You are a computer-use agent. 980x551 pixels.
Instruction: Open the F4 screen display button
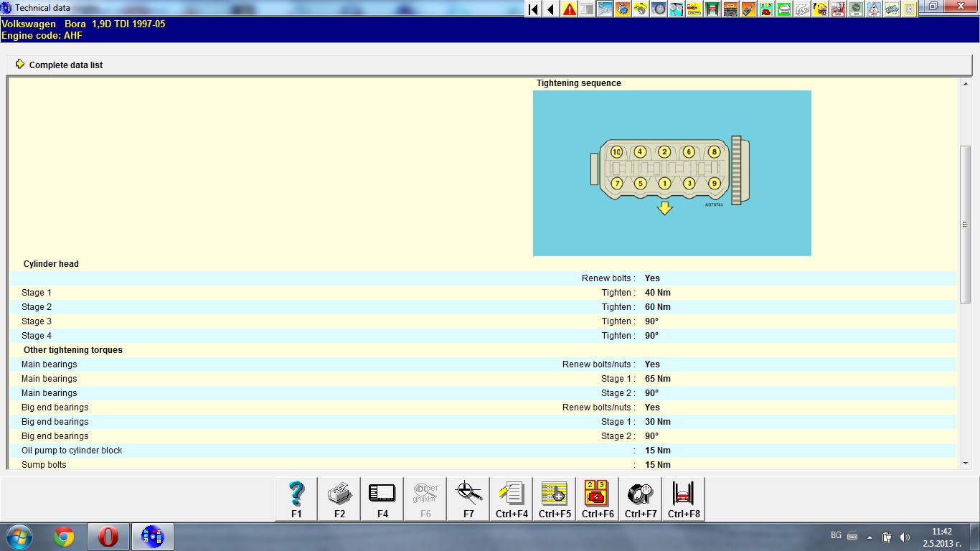[382, 499]
